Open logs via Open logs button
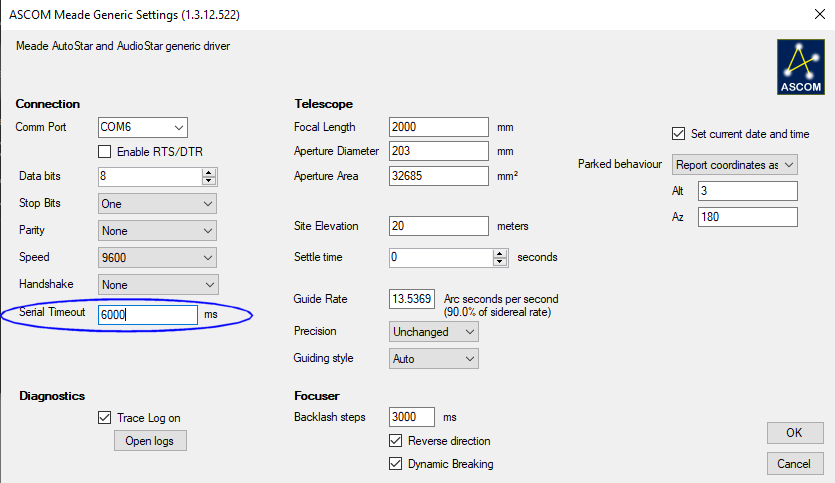Viewport: 835px width, 483px height. click(x=150, y=441)
